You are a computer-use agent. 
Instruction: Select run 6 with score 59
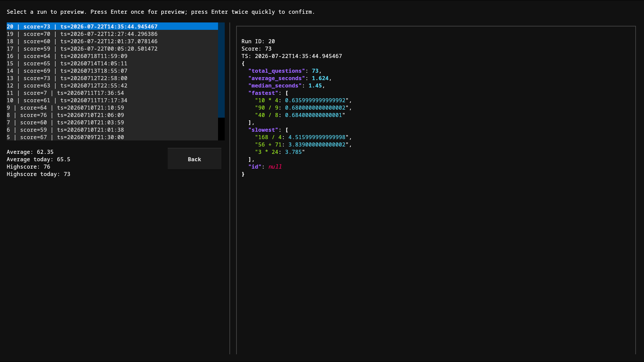pos(112,130)
